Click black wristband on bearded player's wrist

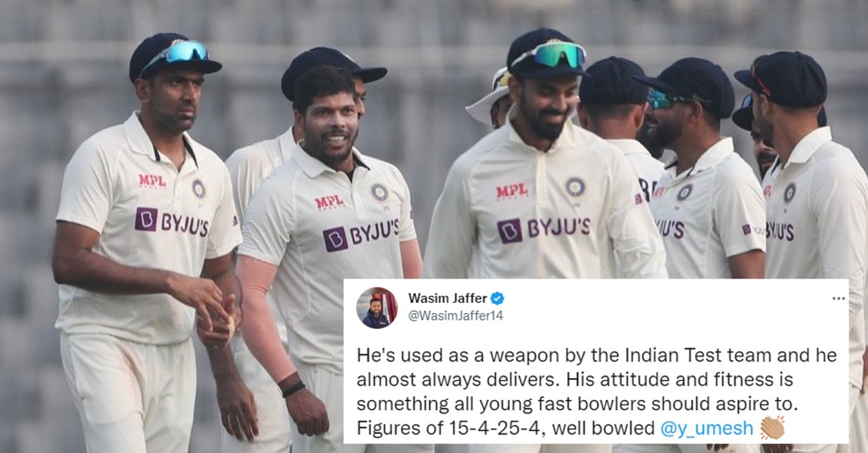pos(293,388)
